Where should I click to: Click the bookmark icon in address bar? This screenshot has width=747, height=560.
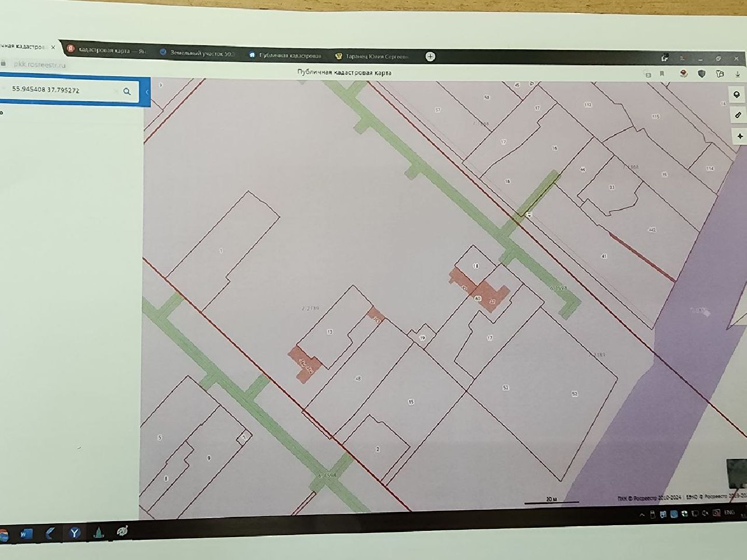coord(662,74)
